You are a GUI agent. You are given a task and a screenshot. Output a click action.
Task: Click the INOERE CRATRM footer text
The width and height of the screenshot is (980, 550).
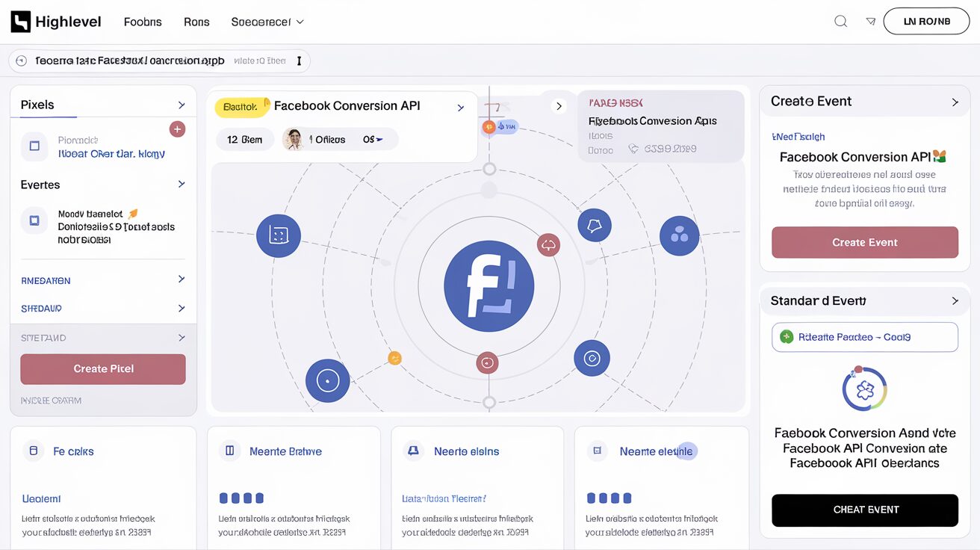pos(51,401)
